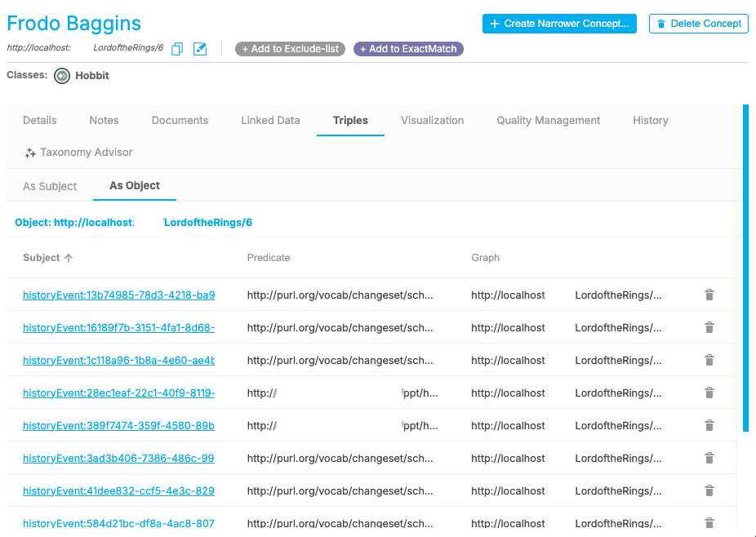The width and height of the screenshot is (756, 537).
Task: Click trash icon for historyEvent:1c118a96 row
Action: (709, 360)
